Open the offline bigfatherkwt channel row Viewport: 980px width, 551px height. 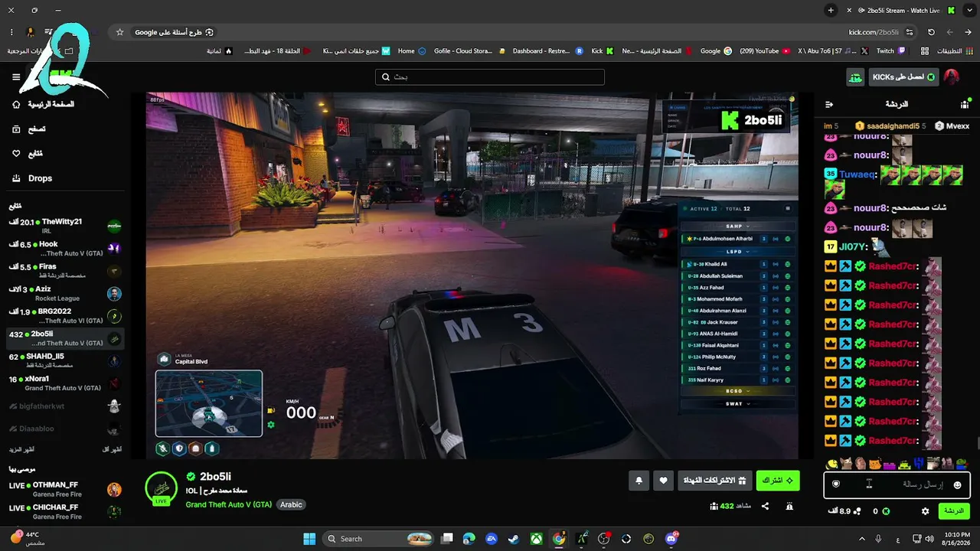[65, 406]
